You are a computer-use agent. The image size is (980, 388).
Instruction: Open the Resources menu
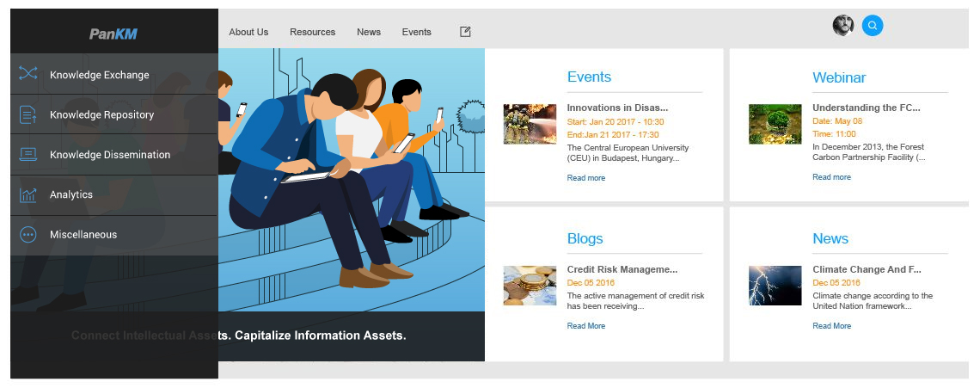point(313,32)
